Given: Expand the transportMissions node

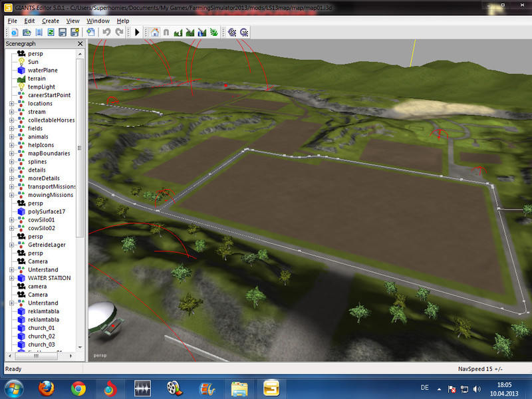Looking at the screenshot, I should (11, 187).
